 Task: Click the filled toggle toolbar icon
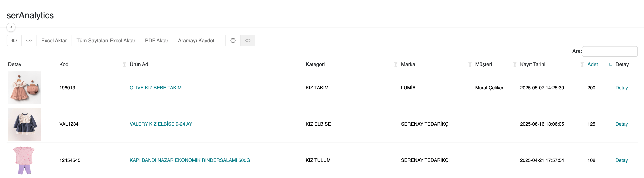tap(14, 40)
